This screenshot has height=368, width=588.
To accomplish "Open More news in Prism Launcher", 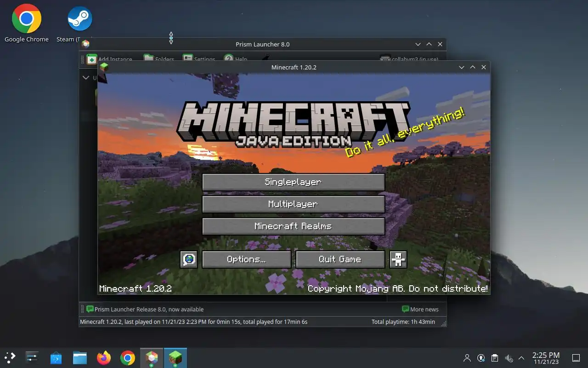I will tap(420, 309).
